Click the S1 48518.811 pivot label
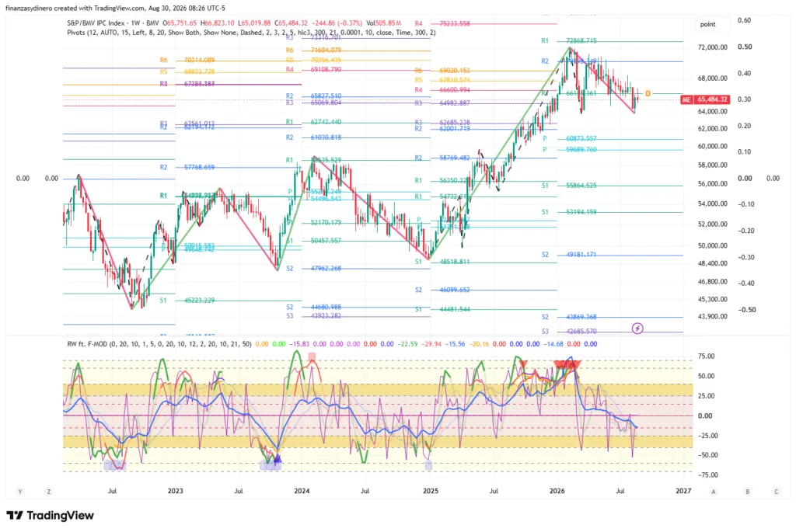796x532 pixels. pyautogui.click(x=442, y=263)
